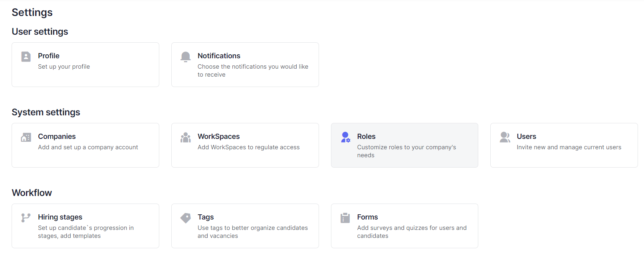Open the Hiring stages title link

pyautogui.click(x=60, y=217)
